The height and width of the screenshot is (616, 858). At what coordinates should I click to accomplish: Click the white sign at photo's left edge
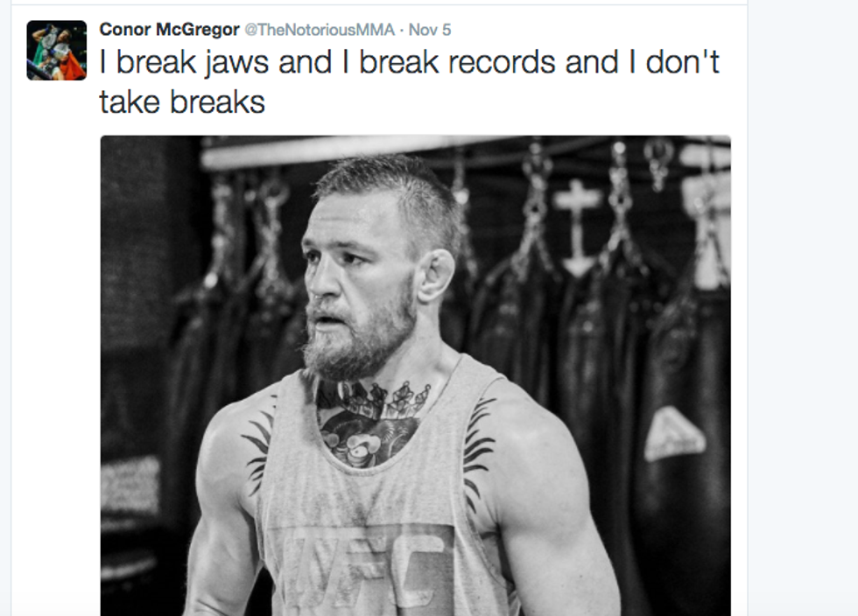[130, 486]
